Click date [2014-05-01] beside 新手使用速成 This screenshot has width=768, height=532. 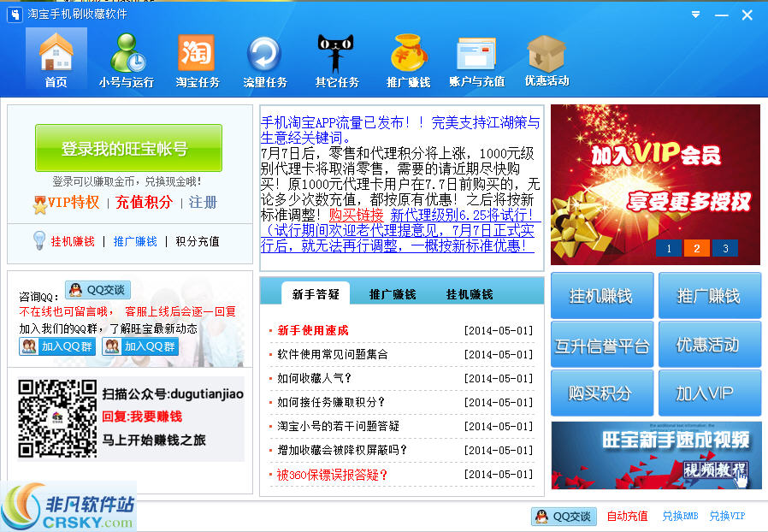(499, 331)
